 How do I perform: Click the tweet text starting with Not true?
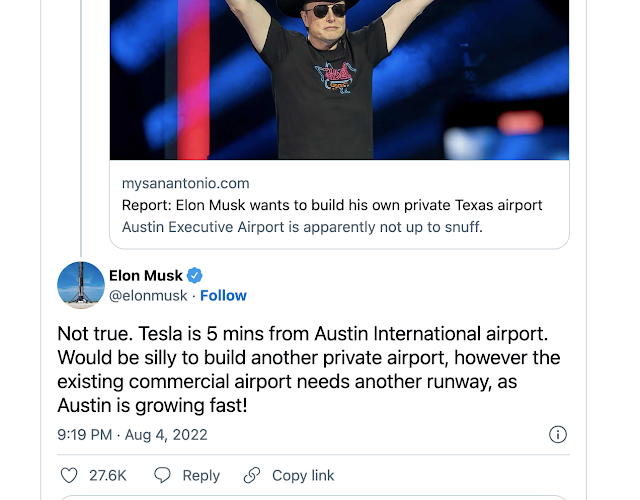(x=309, y=369)
